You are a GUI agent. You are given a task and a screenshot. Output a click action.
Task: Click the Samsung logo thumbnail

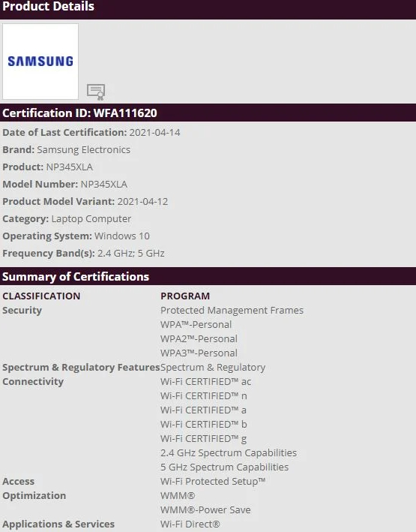point(40,62)
